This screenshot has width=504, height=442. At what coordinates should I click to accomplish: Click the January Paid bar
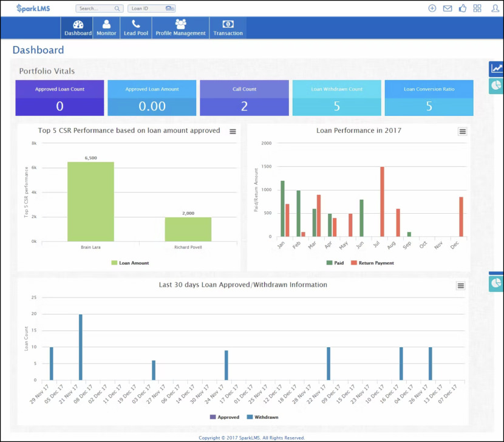(x=282, y=209)
